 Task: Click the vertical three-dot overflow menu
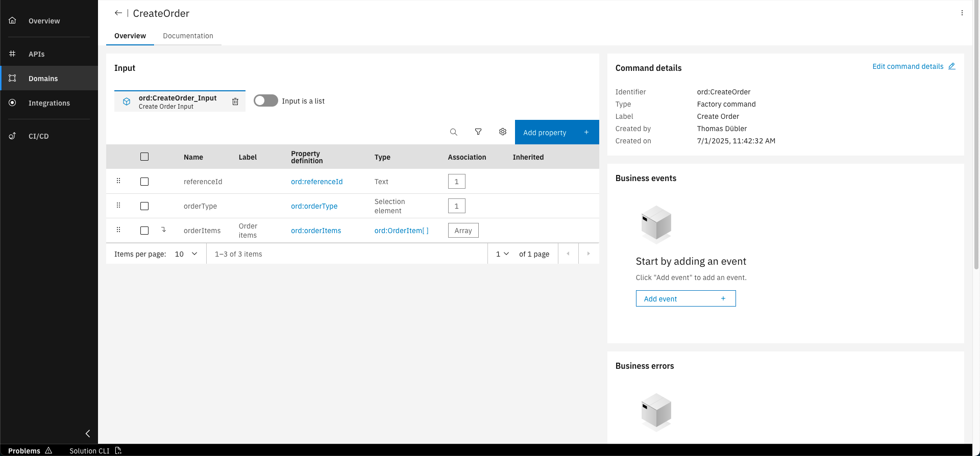[x=962, y=13]
